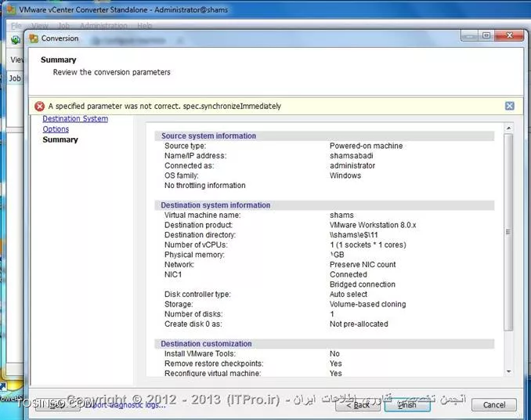Dismiss the error banner with the X icon
531x420 pixels.
509,106
